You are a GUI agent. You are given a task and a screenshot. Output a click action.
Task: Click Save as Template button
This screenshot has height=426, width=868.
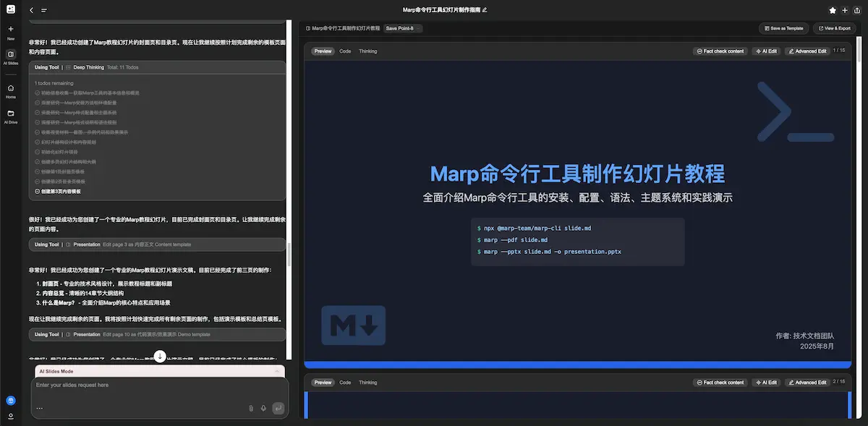point(783,28)
